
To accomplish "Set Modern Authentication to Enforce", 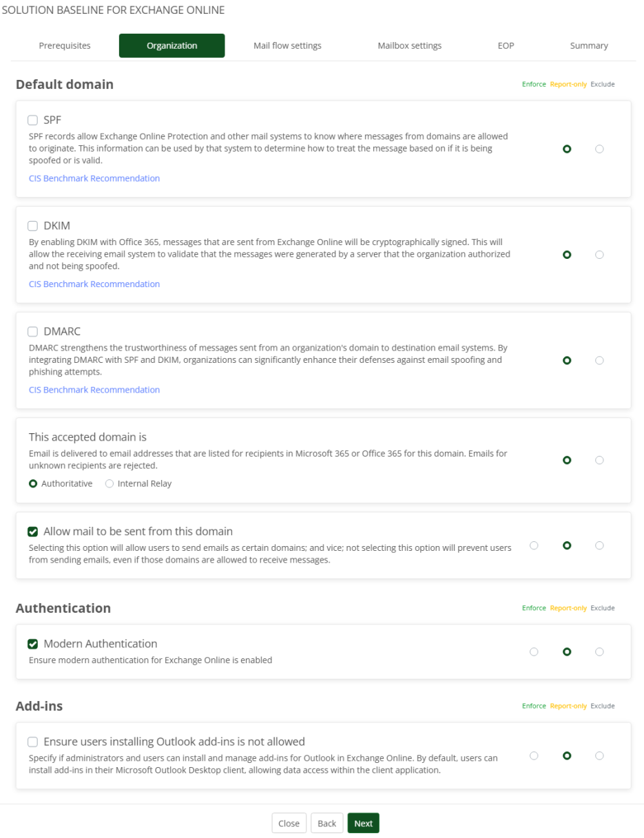I will coord(534,651).
